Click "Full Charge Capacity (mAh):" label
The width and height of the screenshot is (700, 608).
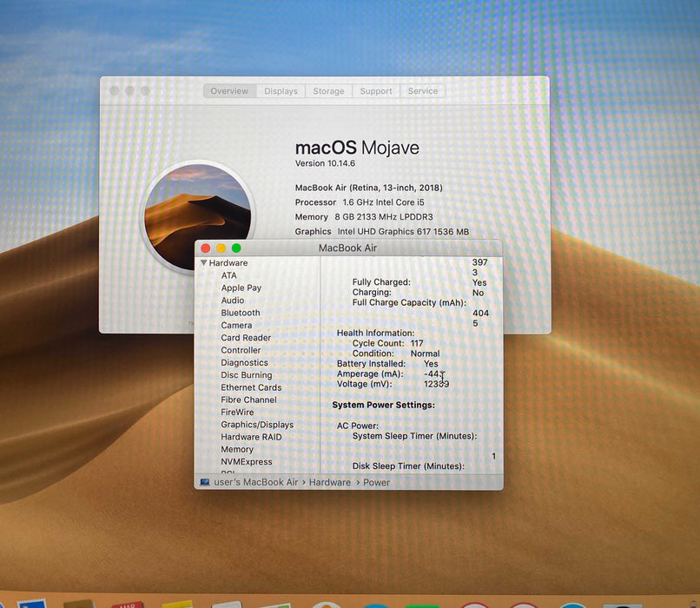pyautogui.click(x=409, y=302)
